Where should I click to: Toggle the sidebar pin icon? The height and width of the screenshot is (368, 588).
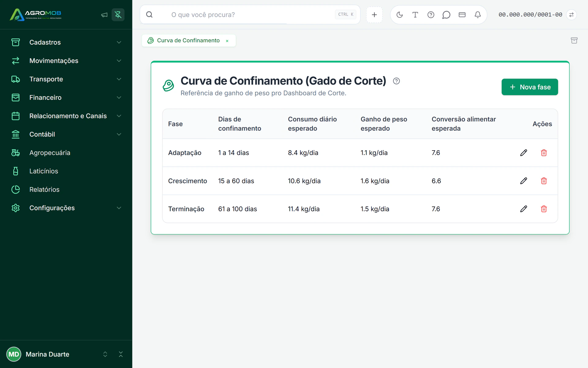point(118,15)
